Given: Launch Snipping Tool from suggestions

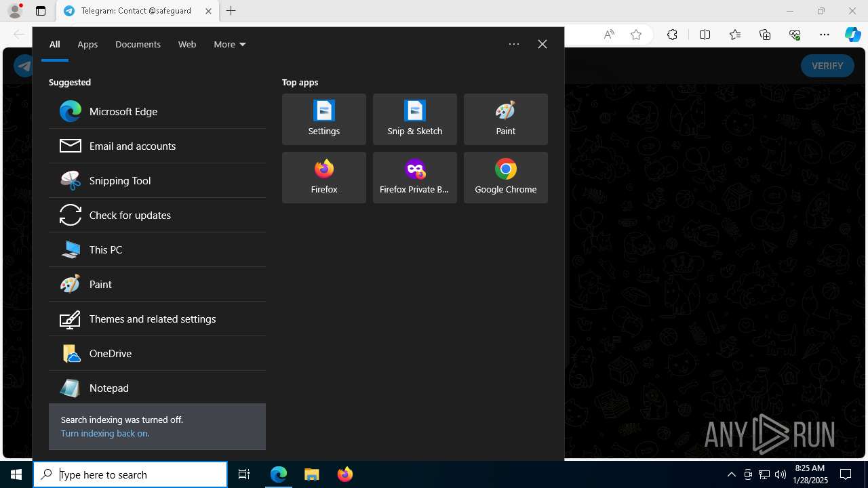Looking at the screenshot, I should coord(157,180).
